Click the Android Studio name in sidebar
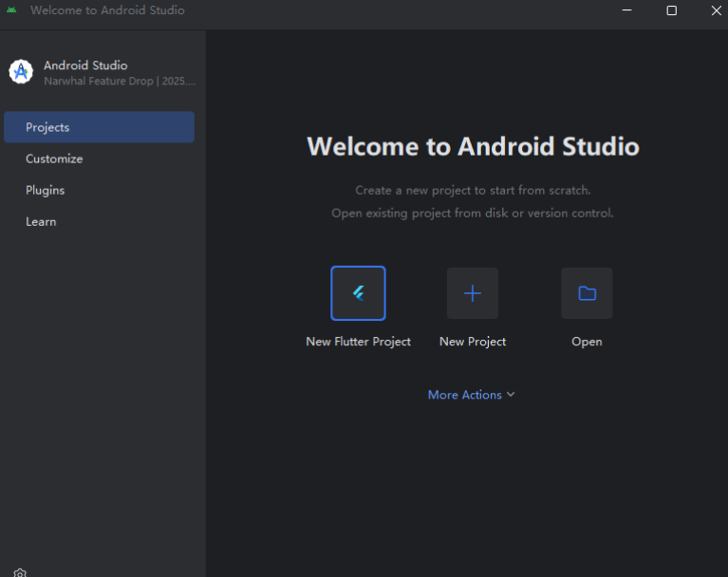The width and height of the screenshot is (728, 577). (85, 65)
